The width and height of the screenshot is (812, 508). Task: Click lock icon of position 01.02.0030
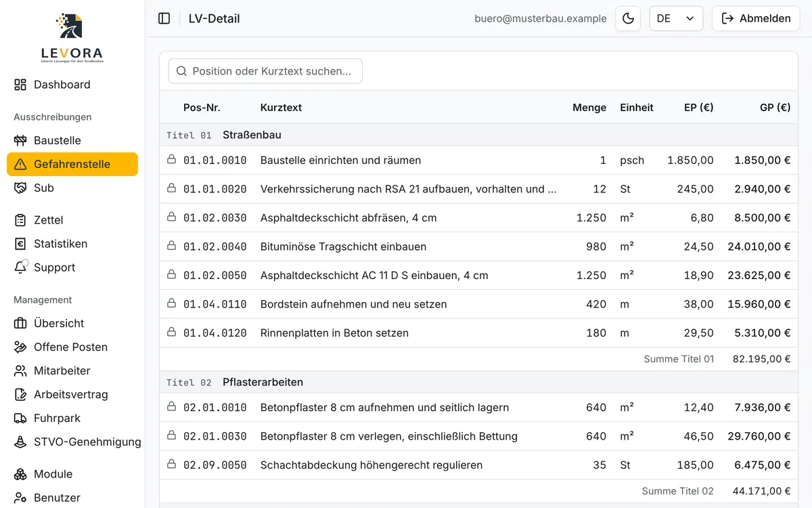tap(171, 217)
